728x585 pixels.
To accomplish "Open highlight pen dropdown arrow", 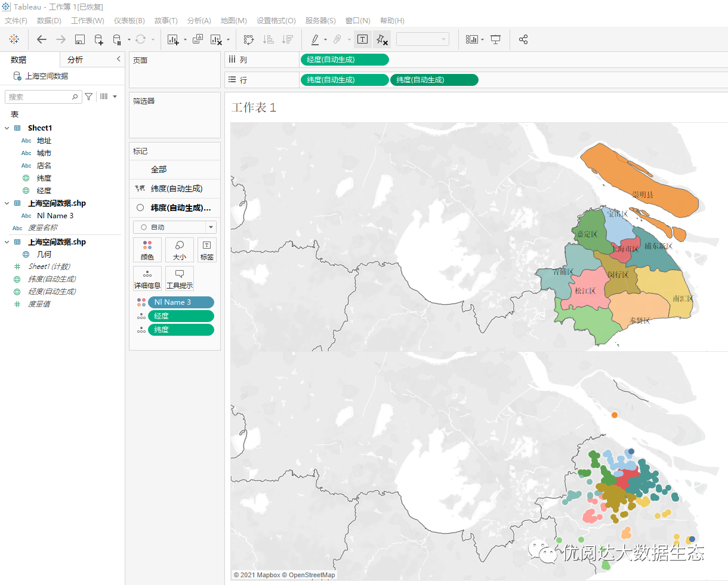I will [x=325, y=40].
